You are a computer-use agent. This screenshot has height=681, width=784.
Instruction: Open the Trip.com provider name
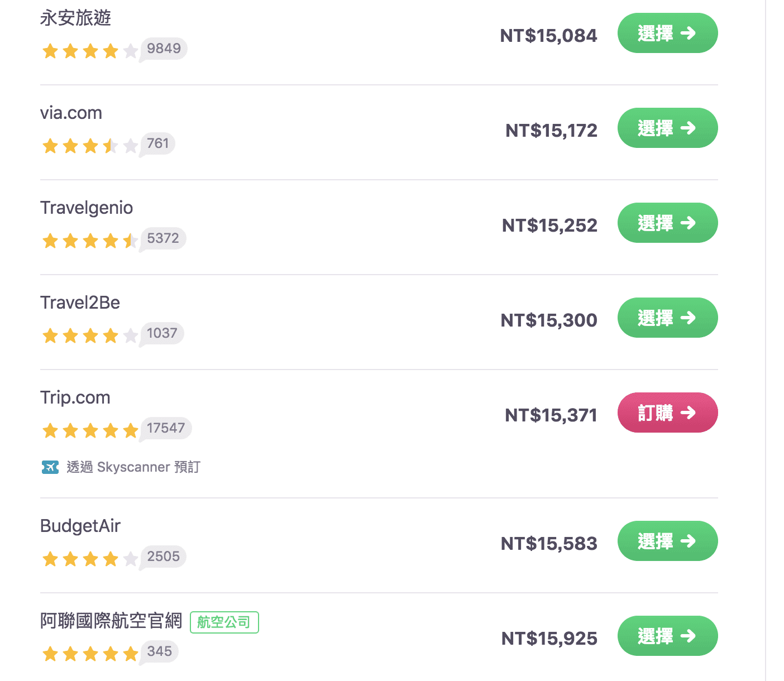coord(75,397)
